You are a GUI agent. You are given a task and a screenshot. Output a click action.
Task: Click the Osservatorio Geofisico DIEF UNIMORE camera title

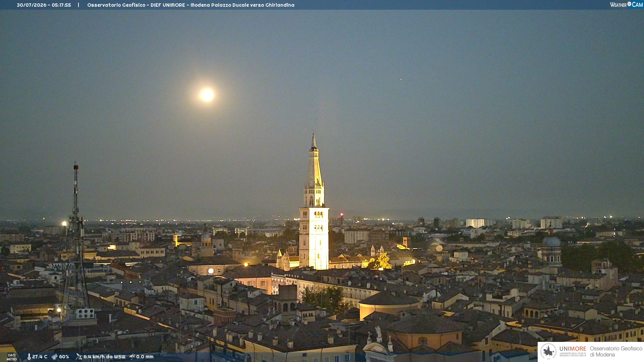191,5
